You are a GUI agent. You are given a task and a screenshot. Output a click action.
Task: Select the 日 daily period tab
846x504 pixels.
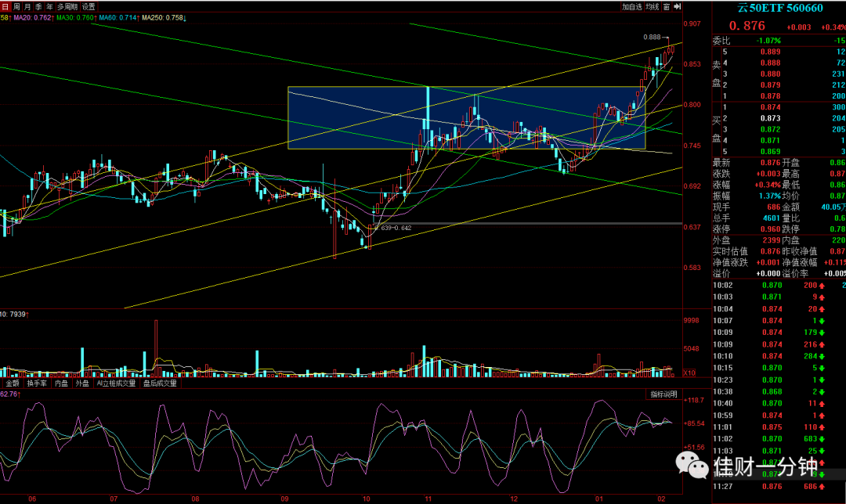pos(5,7)
